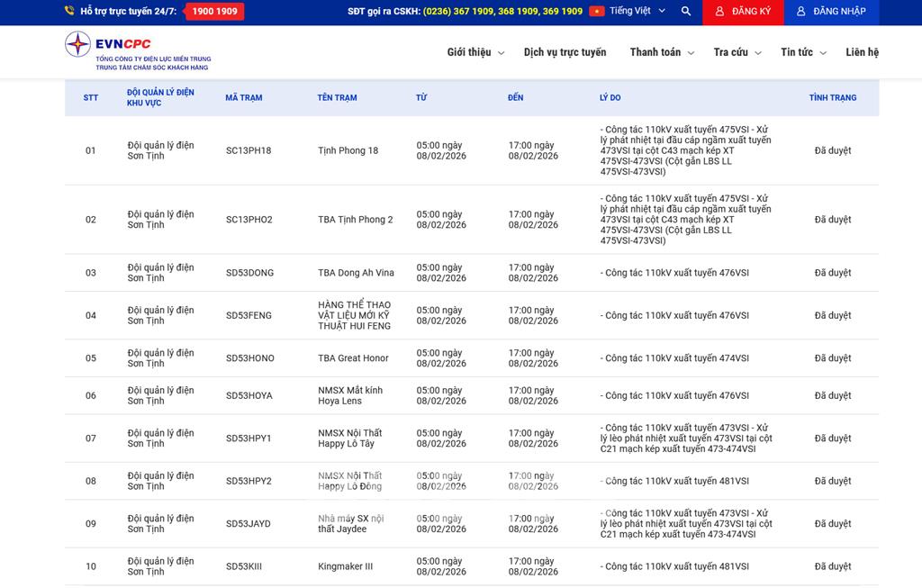
Task: Open the Tiếng Việt language dropdown
Action: pos(637,12)
